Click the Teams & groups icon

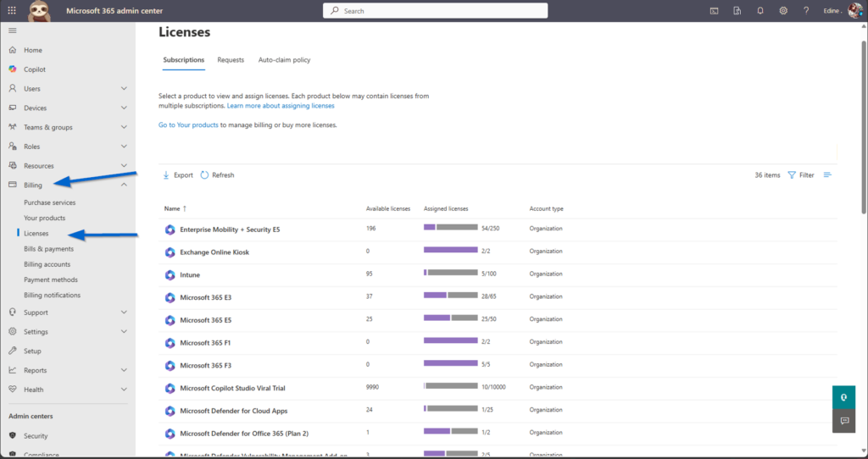point(13,127)
